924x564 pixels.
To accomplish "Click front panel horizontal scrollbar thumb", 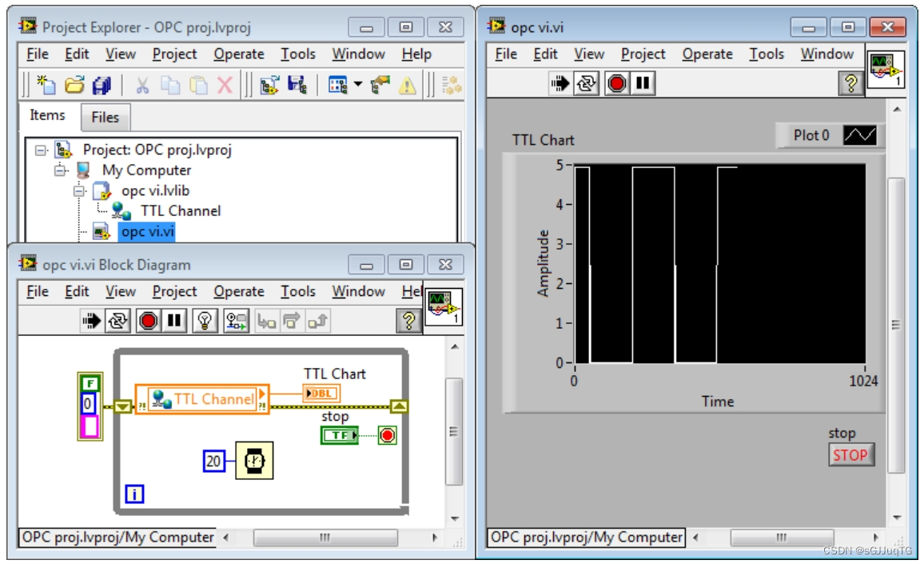I will [782, 538].
